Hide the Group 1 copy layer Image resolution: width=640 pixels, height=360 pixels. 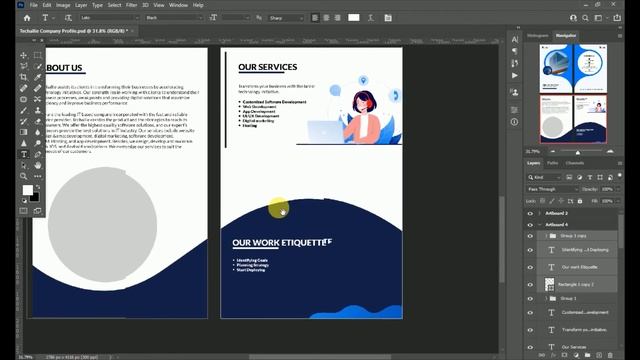[x=530, y=236]
